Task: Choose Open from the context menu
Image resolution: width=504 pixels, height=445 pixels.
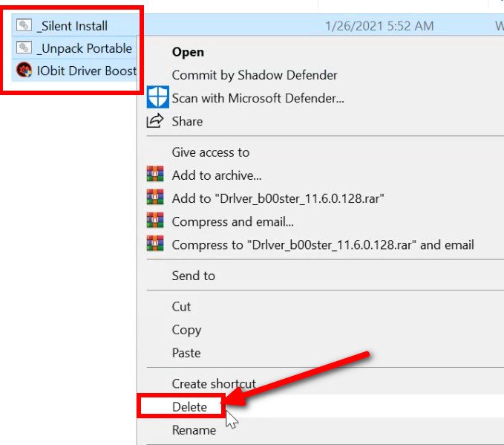Action: tap(188, 52)
